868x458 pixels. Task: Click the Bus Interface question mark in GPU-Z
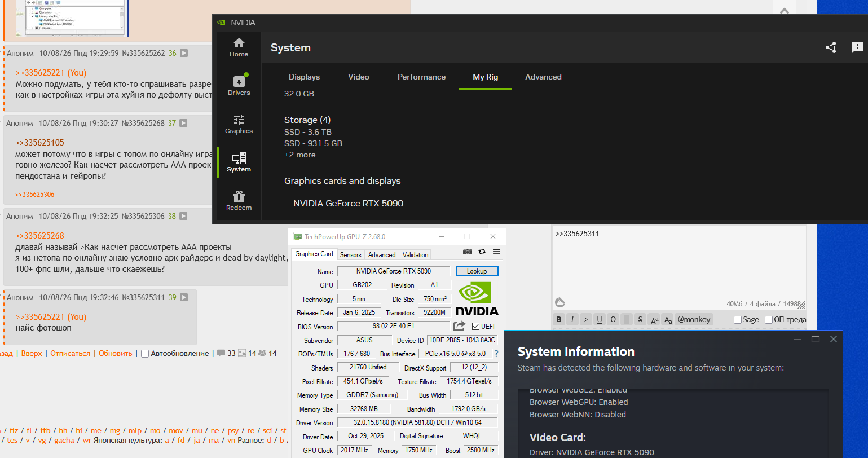pos(496,354)
